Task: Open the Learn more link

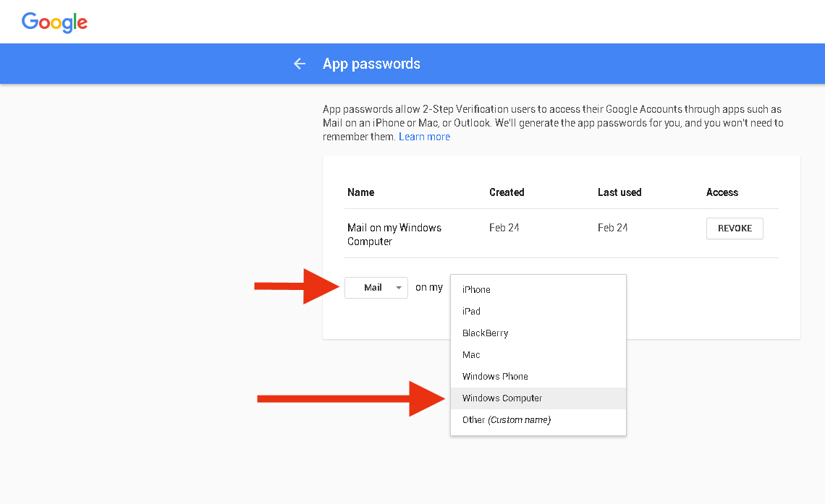Action: (x=424, y=136)
